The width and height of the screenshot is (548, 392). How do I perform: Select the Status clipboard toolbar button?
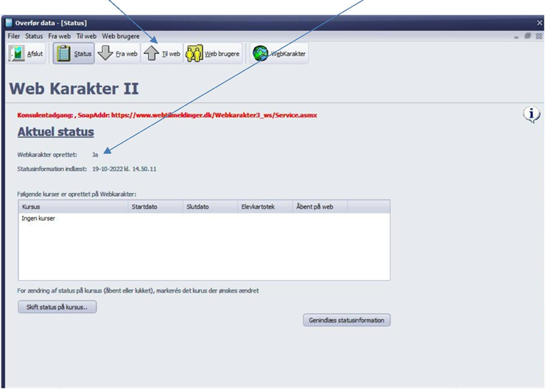tap(74, 54)
